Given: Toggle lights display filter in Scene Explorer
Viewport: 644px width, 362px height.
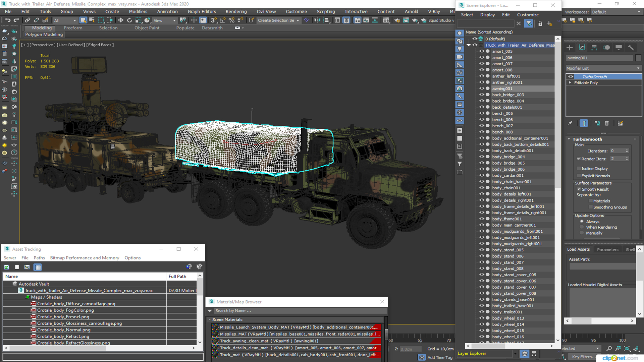Looking at the screenshot, I should (460, 49).
